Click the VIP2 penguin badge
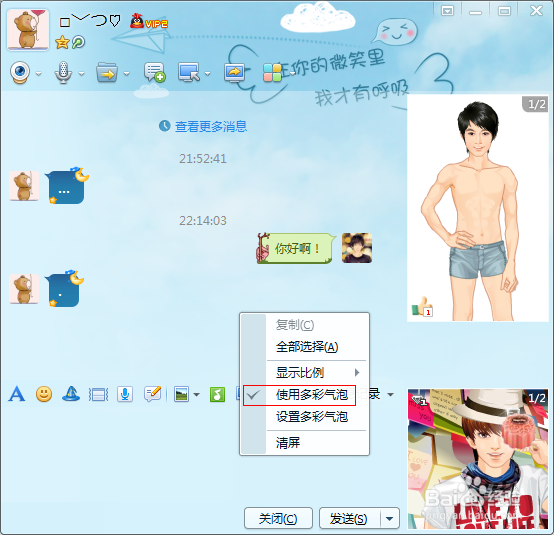Viewport: 554px width, 535px height. coord(149,22)
